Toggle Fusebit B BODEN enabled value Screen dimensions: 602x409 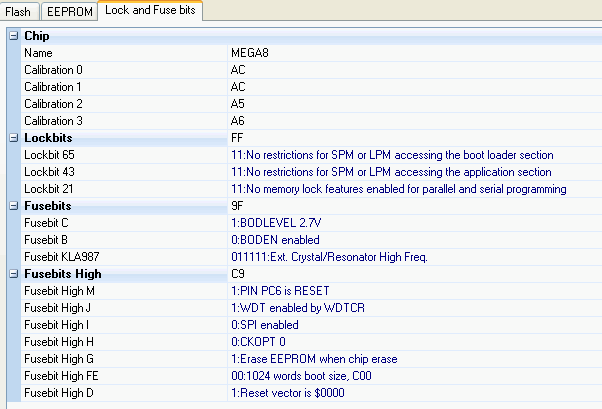point(415,240)
